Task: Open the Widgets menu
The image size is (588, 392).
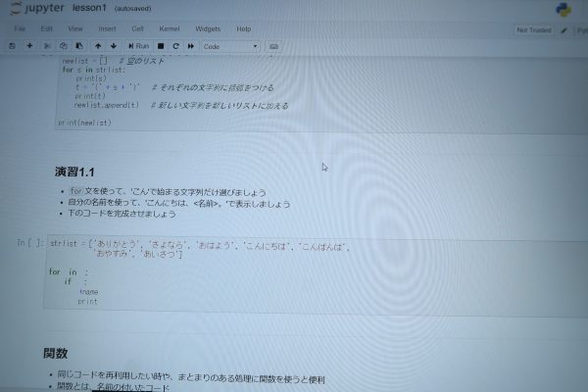Action: point(208,28)
